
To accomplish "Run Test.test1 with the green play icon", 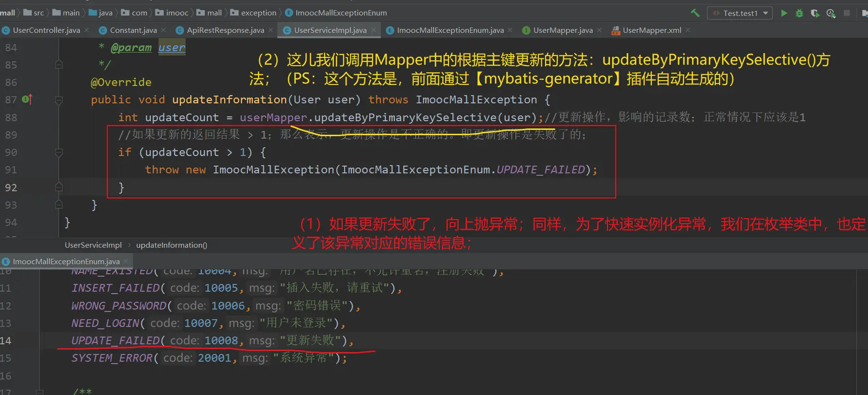I will click(x=784, y=13).
